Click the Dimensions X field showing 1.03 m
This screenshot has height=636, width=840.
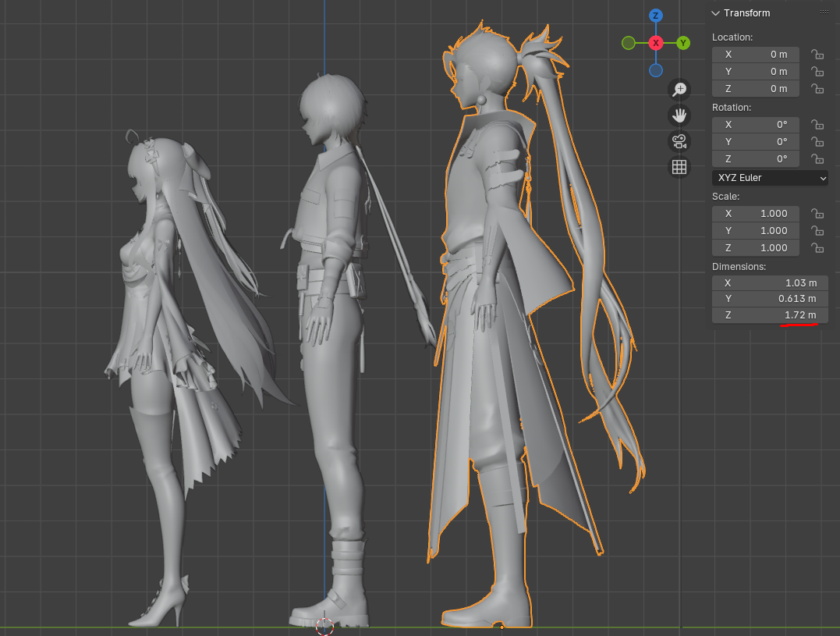tap(770, 283)
